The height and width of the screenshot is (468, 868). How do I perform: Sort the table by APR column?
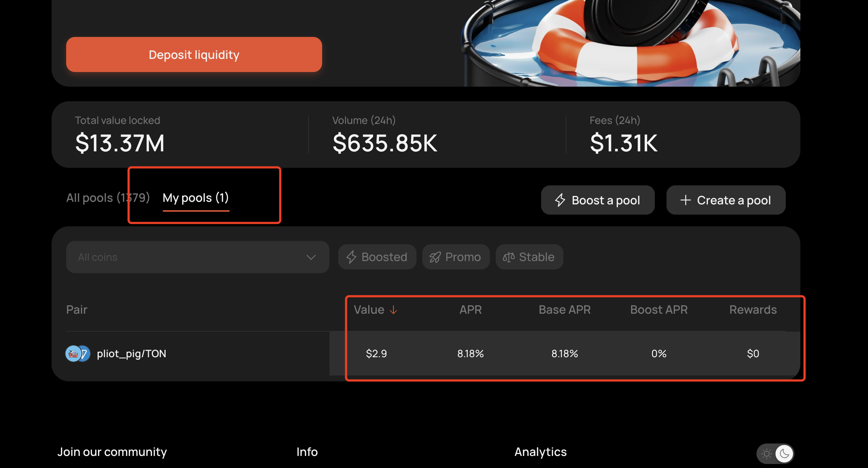tap(470, 310)
